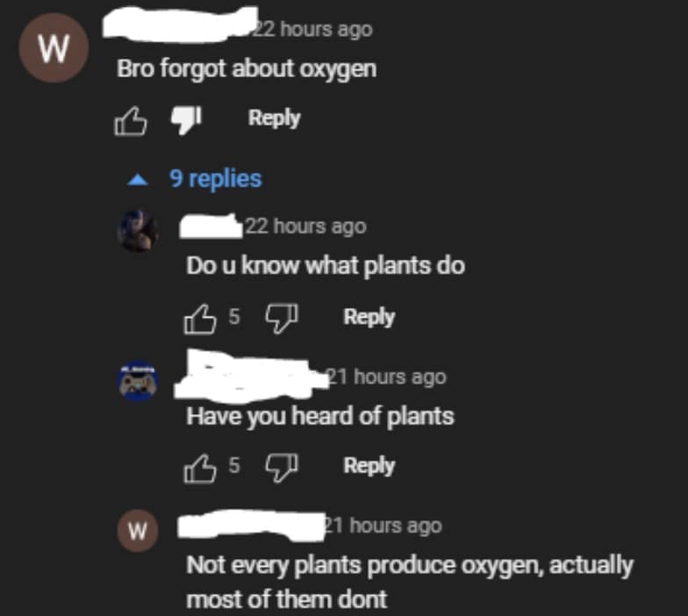Open "21 hours ago" timestamp above "Have you heard"
The width and height of the screenshot is (688, 616).
tap(386, 377)
